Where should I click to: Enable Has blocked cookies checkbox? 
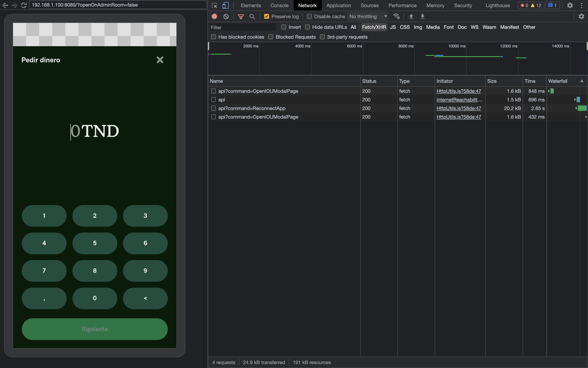[x=214, y=37]
